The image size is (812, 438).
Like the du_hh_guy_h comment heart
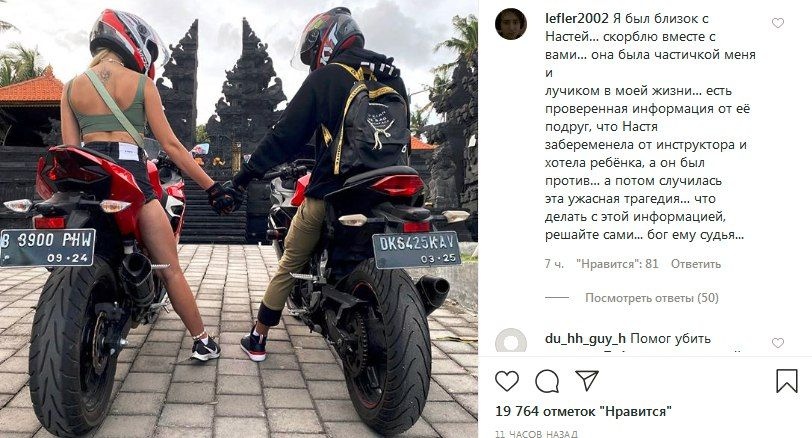pos(778,343)
